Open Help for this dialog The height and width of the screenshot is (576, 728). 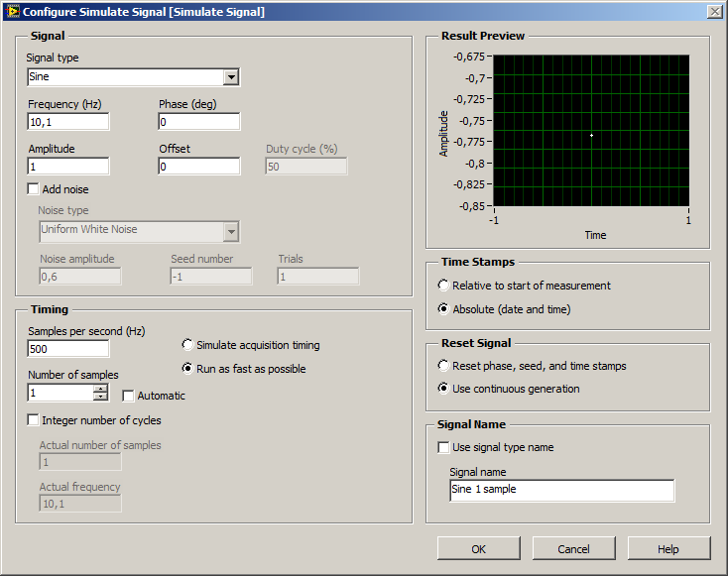(x=669, y=548)
